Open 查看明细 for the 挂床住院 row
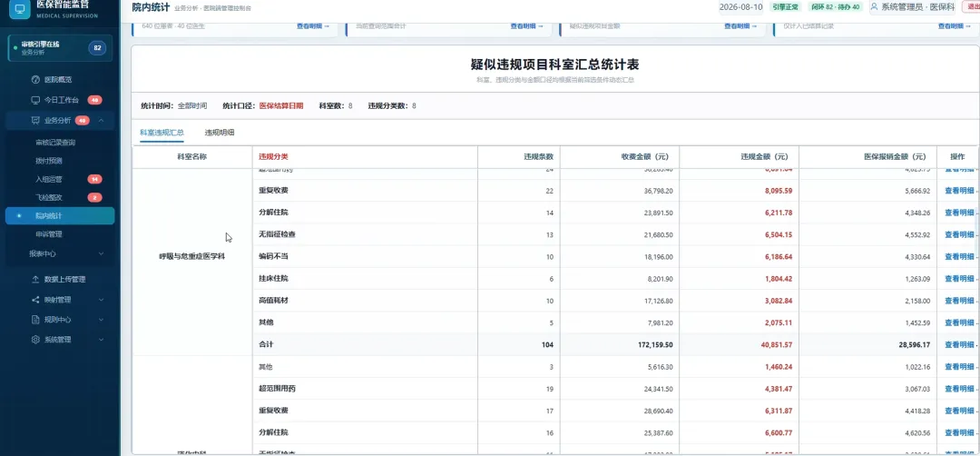 tap(959, 278)
